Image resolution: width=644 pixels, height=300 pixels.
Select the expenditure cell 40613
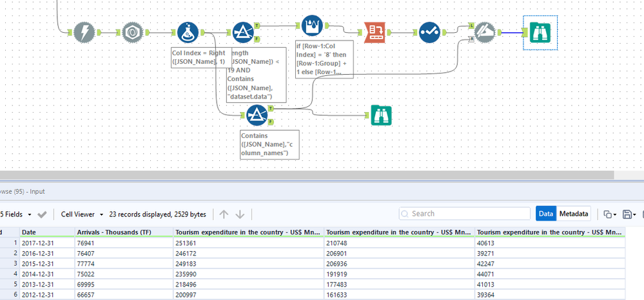(550, 243)
